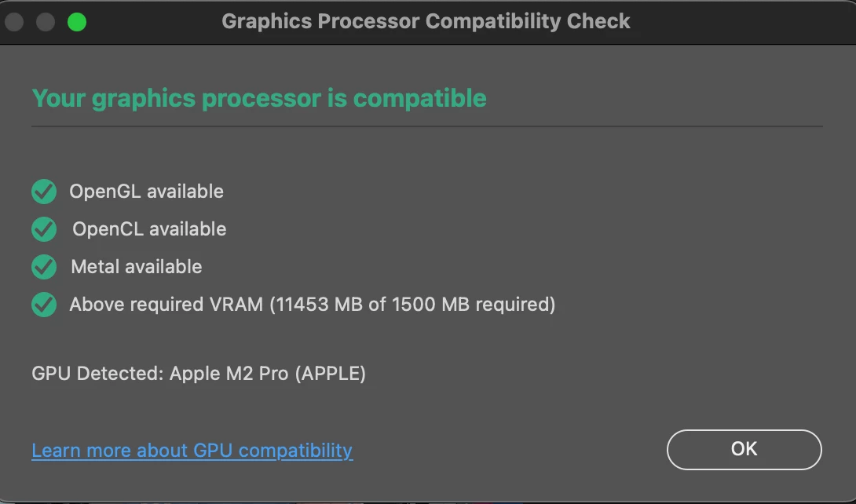The height and width of the screenshot is (504, 856).
Task: Click the OpenCL available green checkmark icon
Action: pos(44,229)
